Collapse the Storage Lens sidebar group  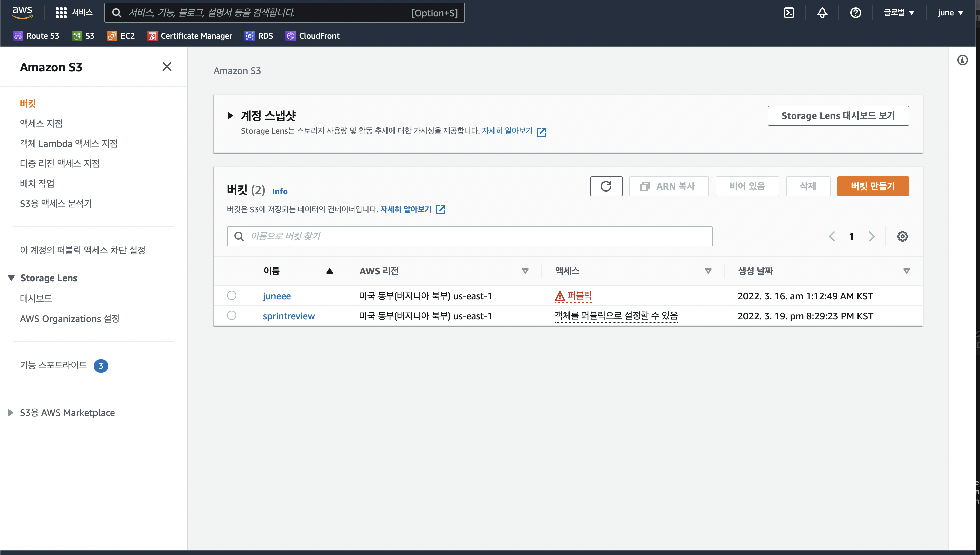point(11,278)
